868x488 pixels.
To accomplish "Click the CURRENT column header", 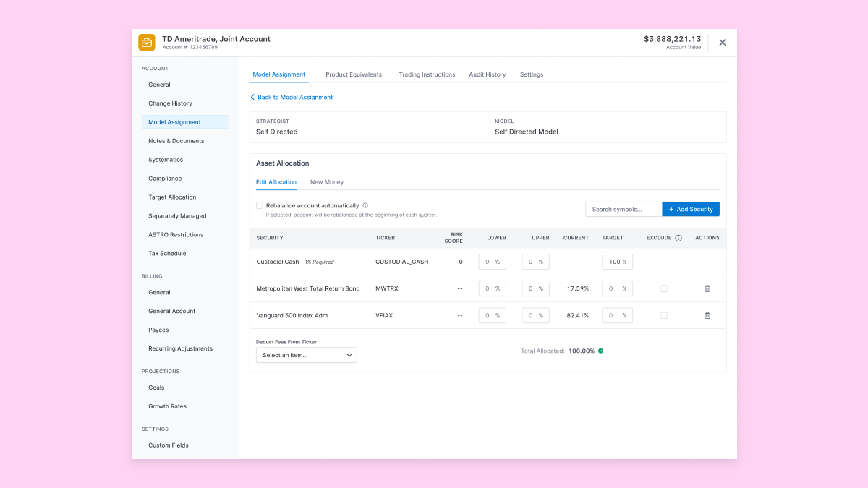I will tap(576, 238).
